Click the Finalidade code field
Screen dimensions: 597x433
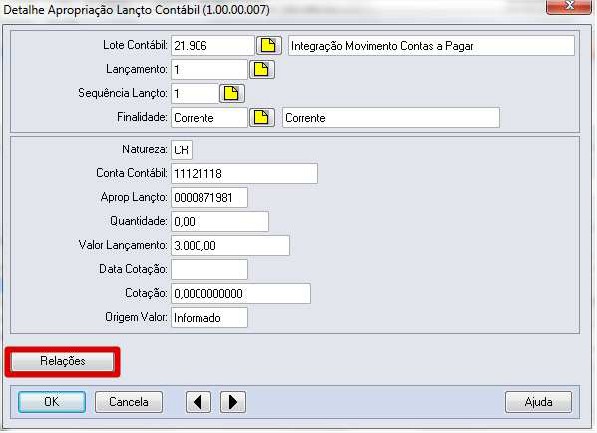click(209, 117)
